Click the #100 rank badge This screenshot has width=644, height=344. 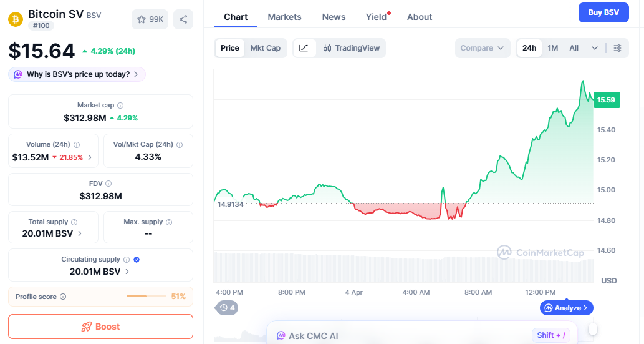tap(41, 26)
